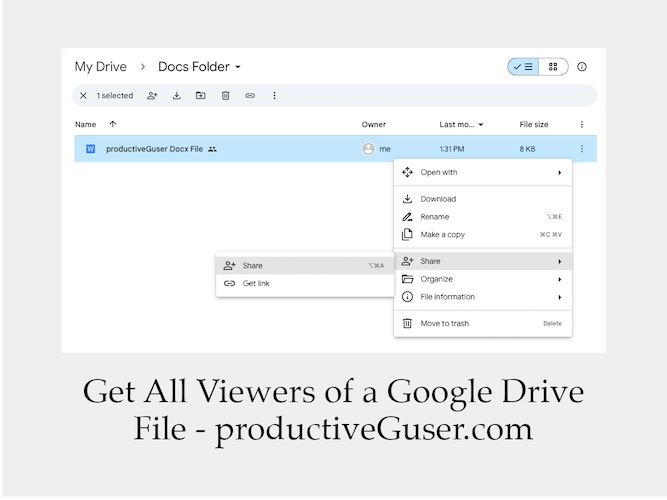The width and height of the screenshot is (667, 500).
Task: Go to My Drive breadcrumb
Action: point(101,67)
